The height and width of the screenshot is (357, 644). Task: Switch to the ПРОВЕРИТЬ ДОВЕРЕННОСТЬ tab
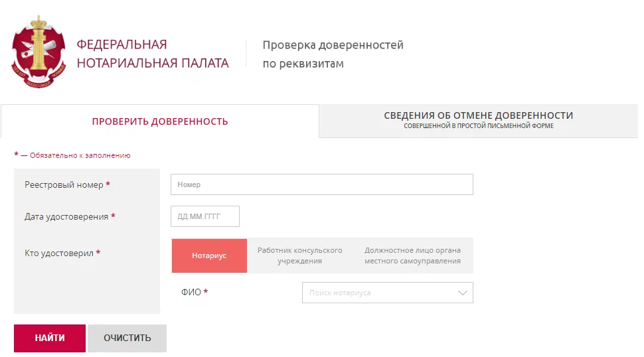[159, 121]
